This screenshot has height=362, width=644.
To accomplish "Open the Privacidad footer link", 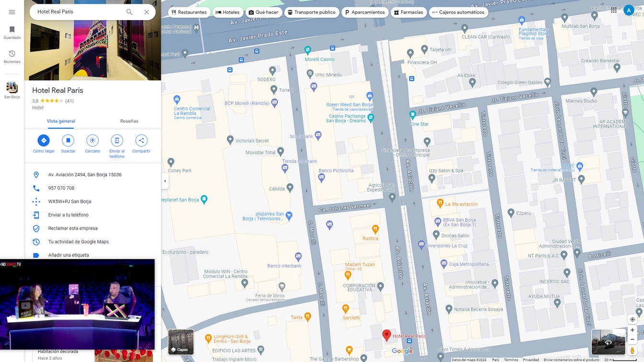I will tap(530, 360).
